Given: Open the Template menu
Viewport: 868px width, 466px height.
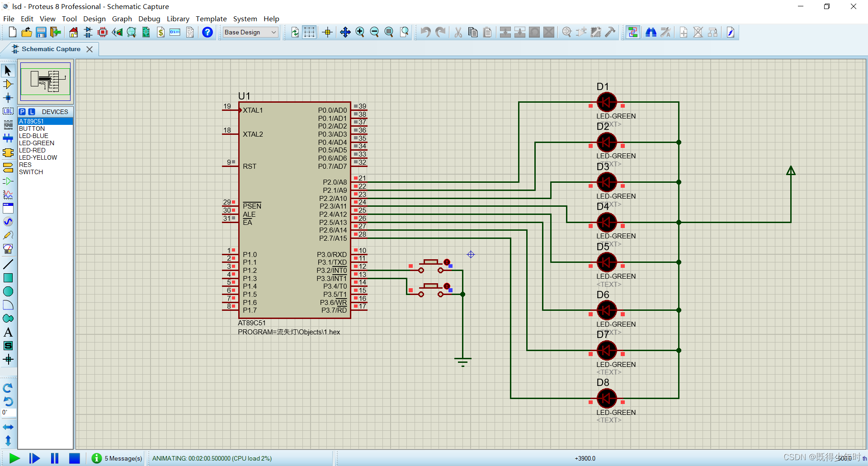Looking at the screenshot, I should click(x=211, y=19).
